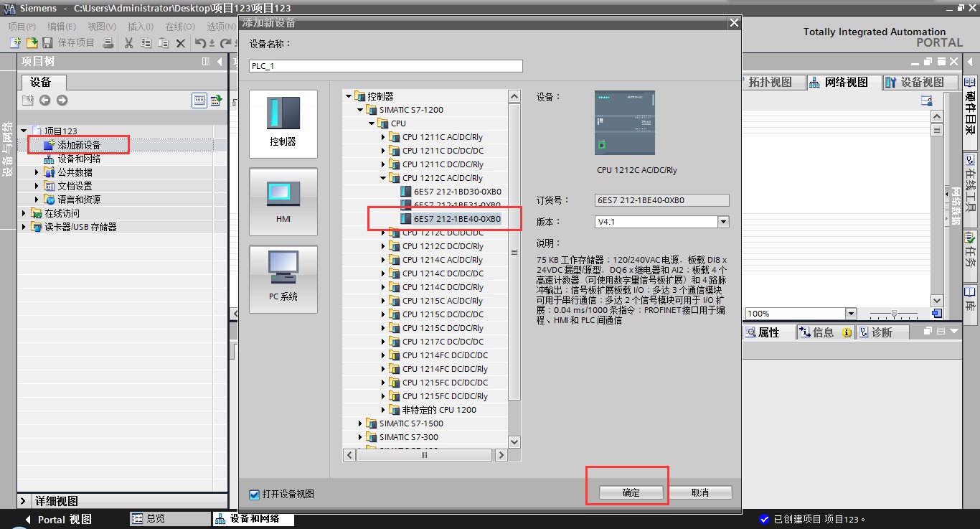Go back with project tree left arrow
Image resolution: width=980 pixels, height=529 pixels.
click(x=44, y=100)
